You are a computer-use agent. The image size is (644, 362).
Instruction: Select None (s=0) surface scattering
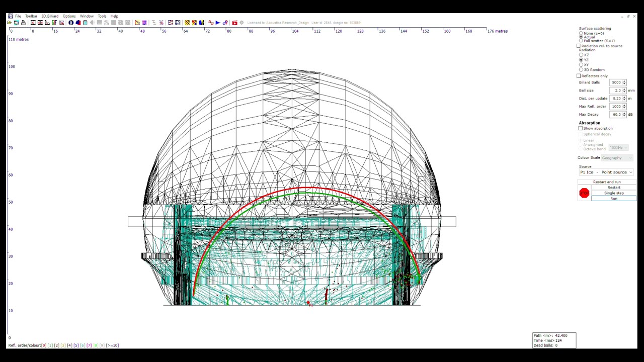click(581, 33)
